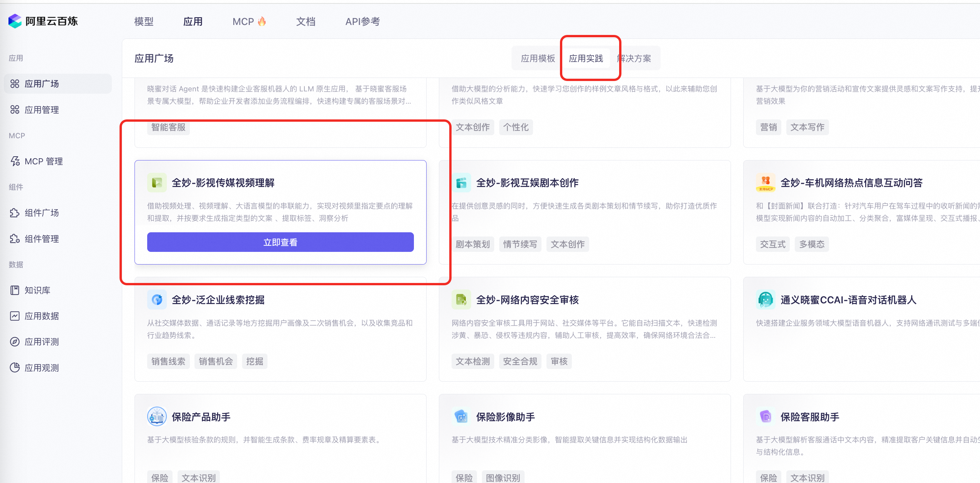Viewport: 980px width, 483px height.
Task: Go to 应用管理 in the sidebar
Action: [x=58, y=110]
